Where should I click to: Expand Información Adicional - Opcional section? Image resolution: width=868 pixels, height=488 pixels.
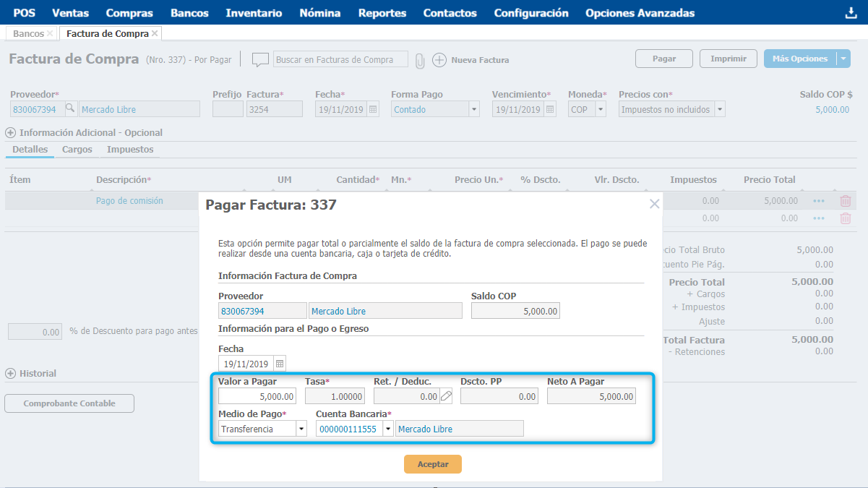click(x=10, y=133)
